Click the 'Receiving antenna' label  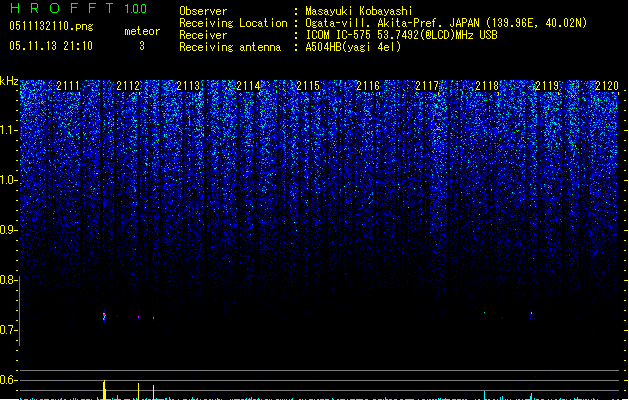pyautogui.click(x=230, y=47)
